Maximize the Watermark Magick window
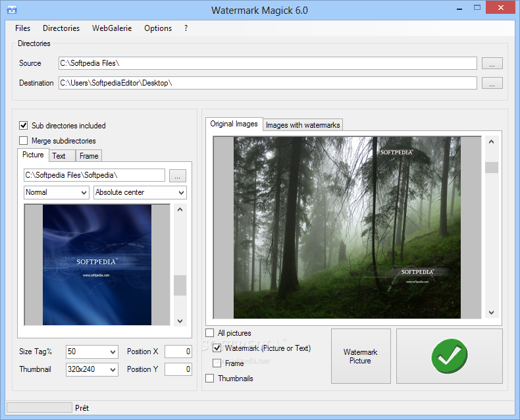The width and height of the screenshot is (520, 420). point(477,8)
